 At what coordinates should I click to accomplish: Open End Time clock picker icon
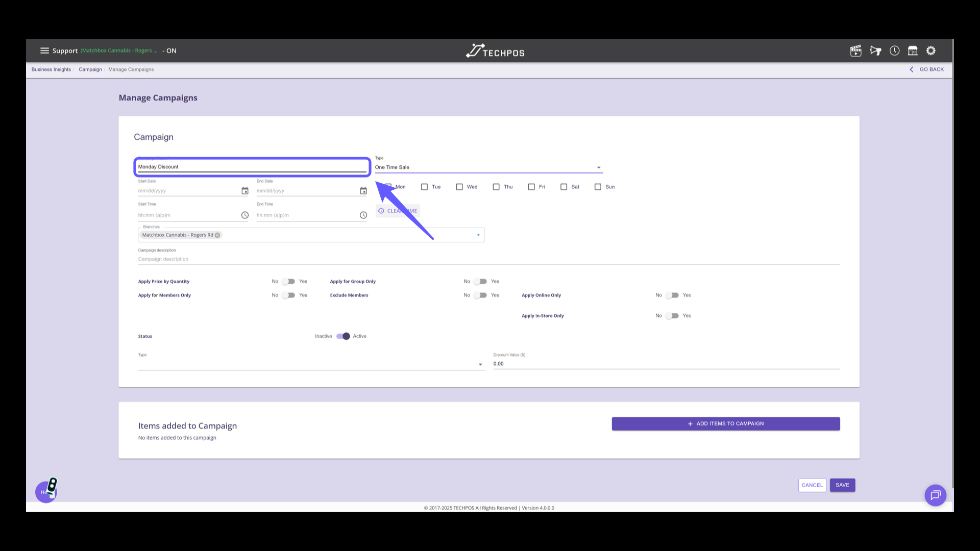pyautogui.click(x=363, y=215)
